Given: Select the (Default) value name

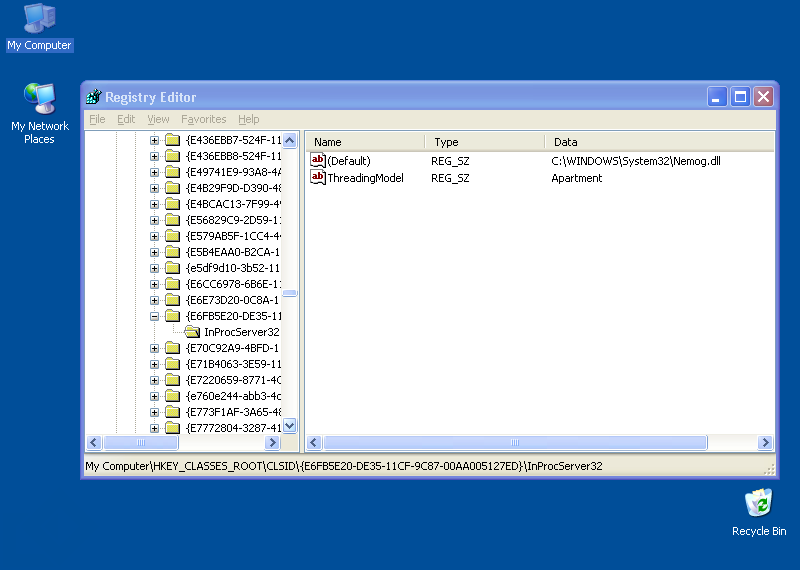Looking at the screenshot, I should (349, 161).
